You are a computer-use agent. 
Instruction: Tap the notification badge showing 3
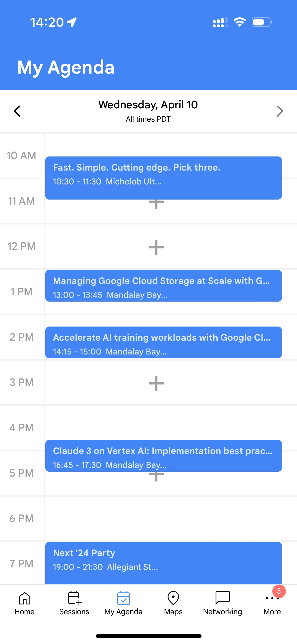tap(279, 591)
